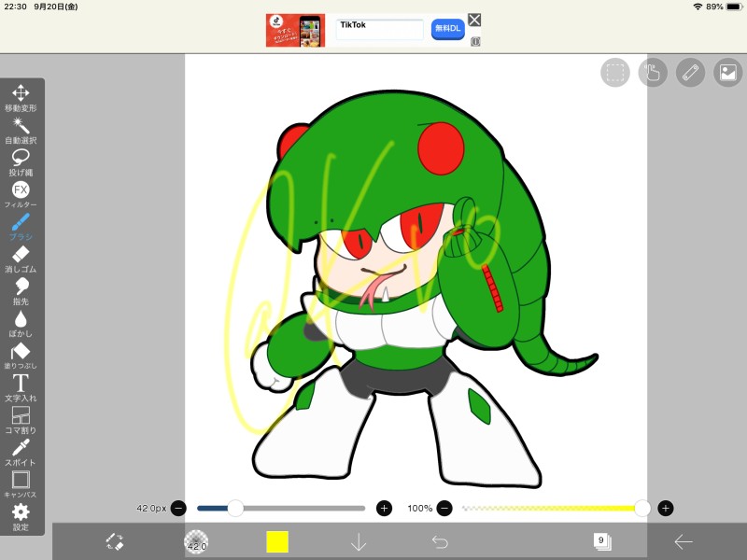747x560 pixels.
Task: Decrease brush size with minus button
Action: [178, 508]
